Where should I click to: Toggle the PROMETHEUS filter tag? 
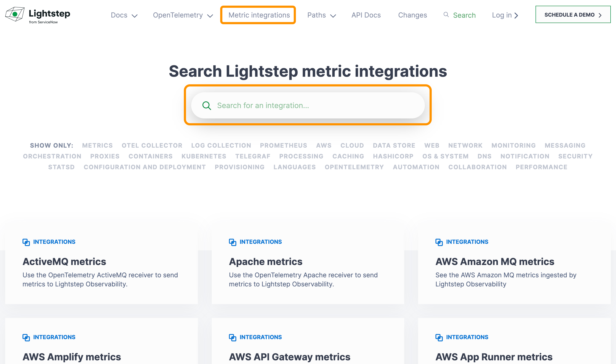coord(284,145)
